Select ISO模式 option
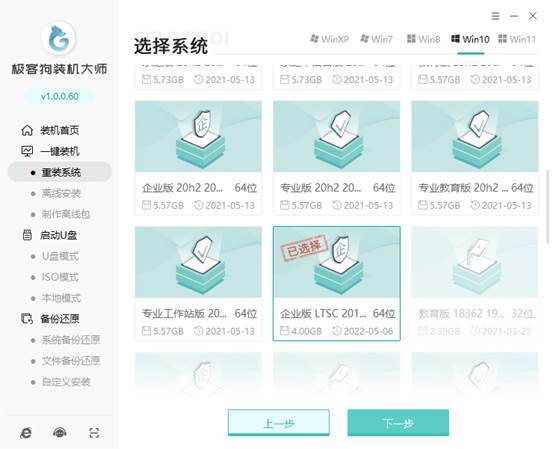The image size is (553, 449). tap(60, 277)
